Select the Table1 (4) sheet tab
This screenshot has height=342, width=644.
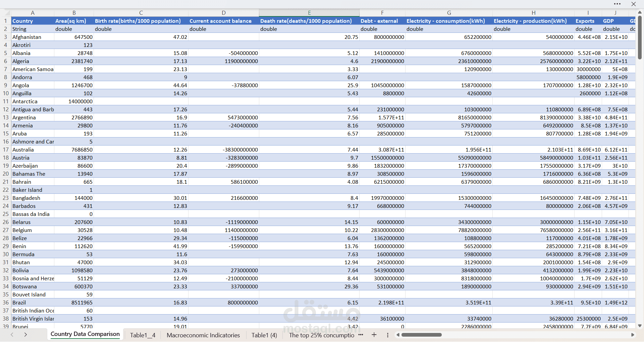(264, 335)
